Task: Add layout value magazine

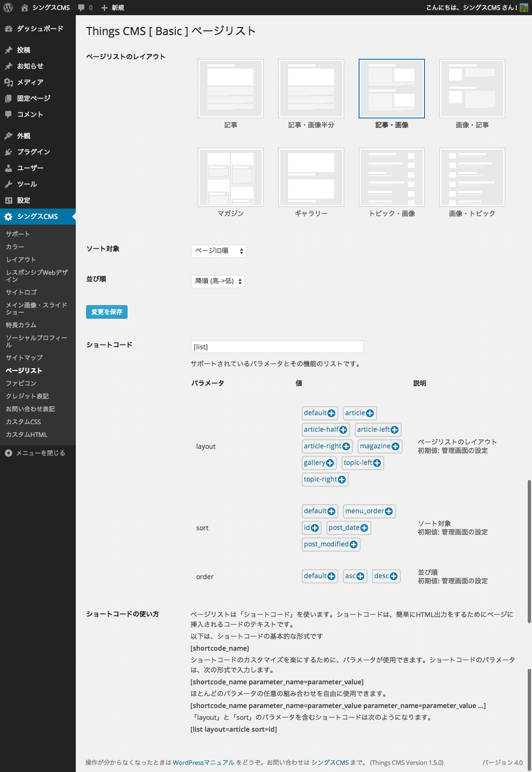Action: [380, 446]
